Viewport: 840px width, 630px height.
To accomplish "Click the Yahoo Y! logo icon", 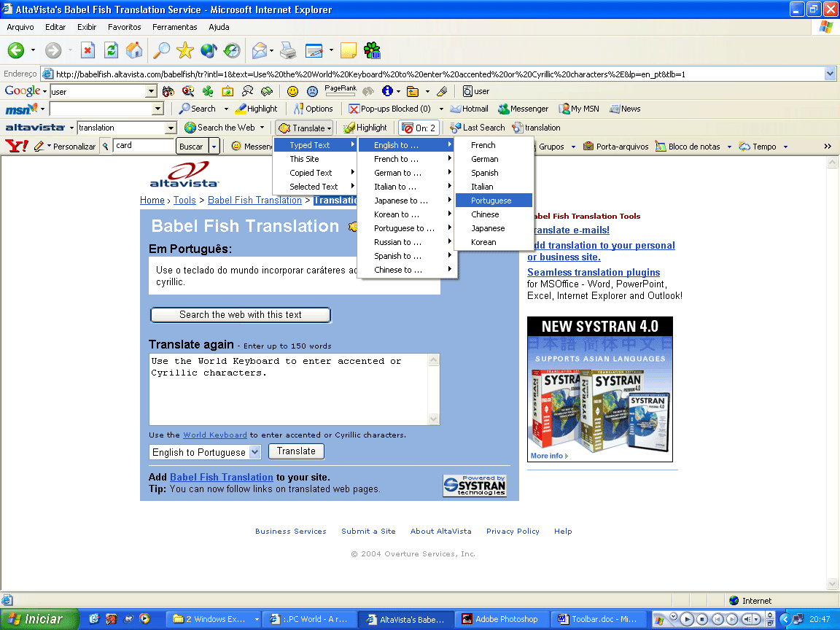I will coord(17,146).
